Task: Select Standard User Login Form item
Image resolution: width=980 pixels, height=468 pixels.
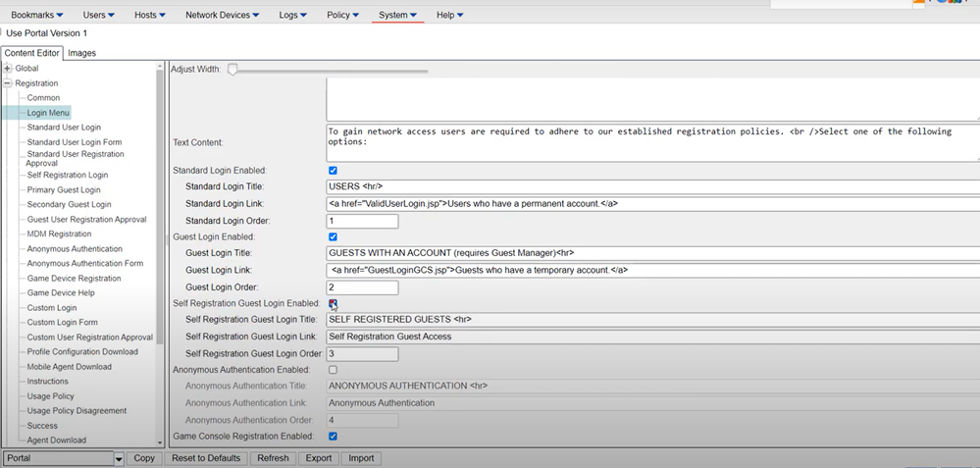Action: pyautogui.click(x=75, y=142)
